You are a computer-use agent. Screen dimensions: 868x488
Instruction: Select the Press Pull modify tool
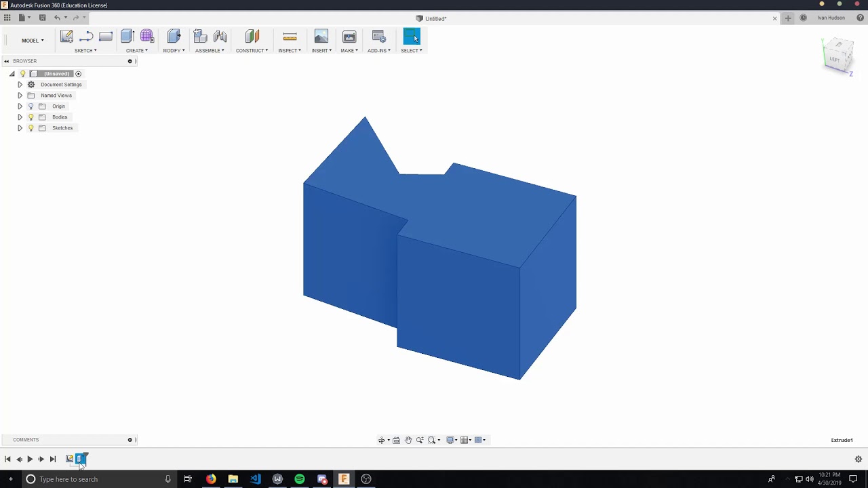coord(174,37)
